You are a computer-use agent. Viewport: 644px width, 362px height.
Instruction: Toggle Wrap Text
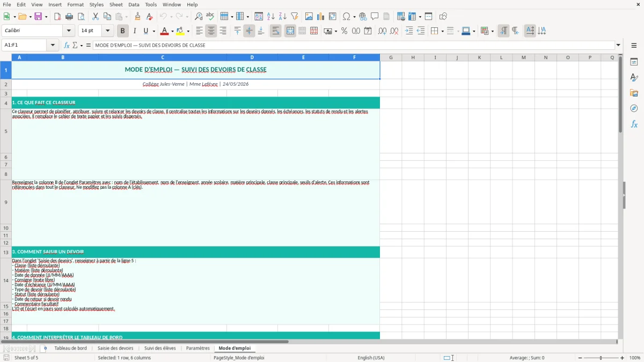275,31
